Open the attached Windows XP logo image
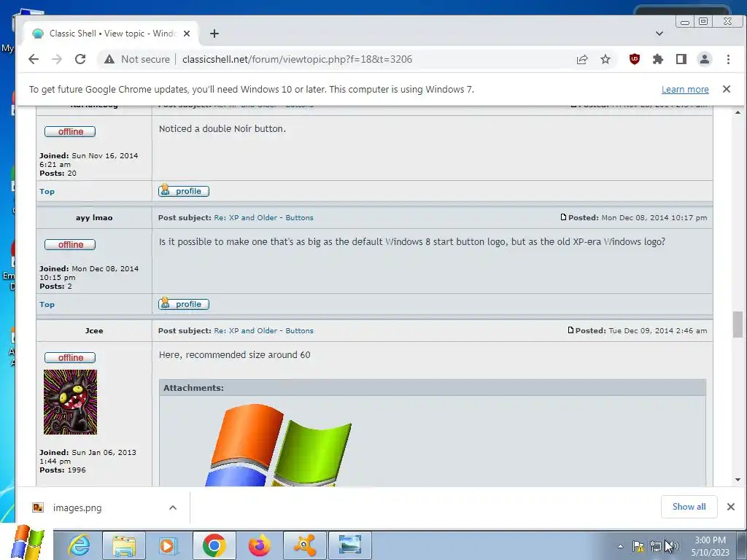This screenshot has width=747, height=560. point(279,444)
